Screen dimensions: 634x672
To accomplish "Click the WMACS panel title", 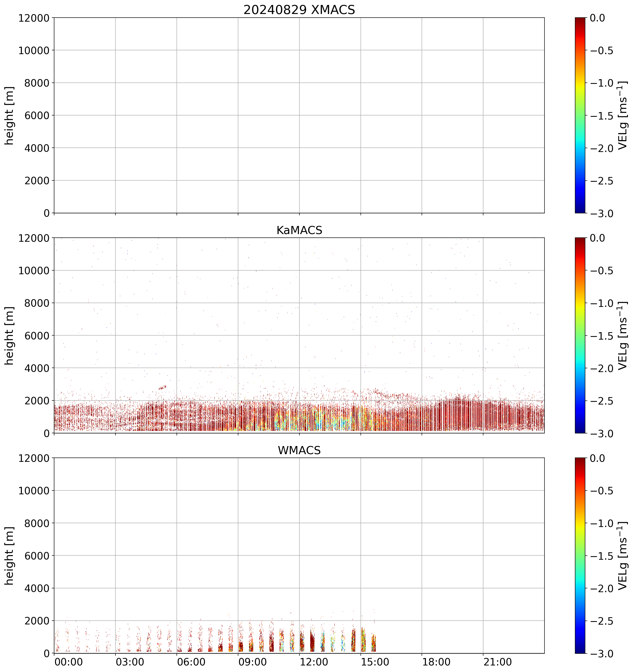I will coord(299,450).
